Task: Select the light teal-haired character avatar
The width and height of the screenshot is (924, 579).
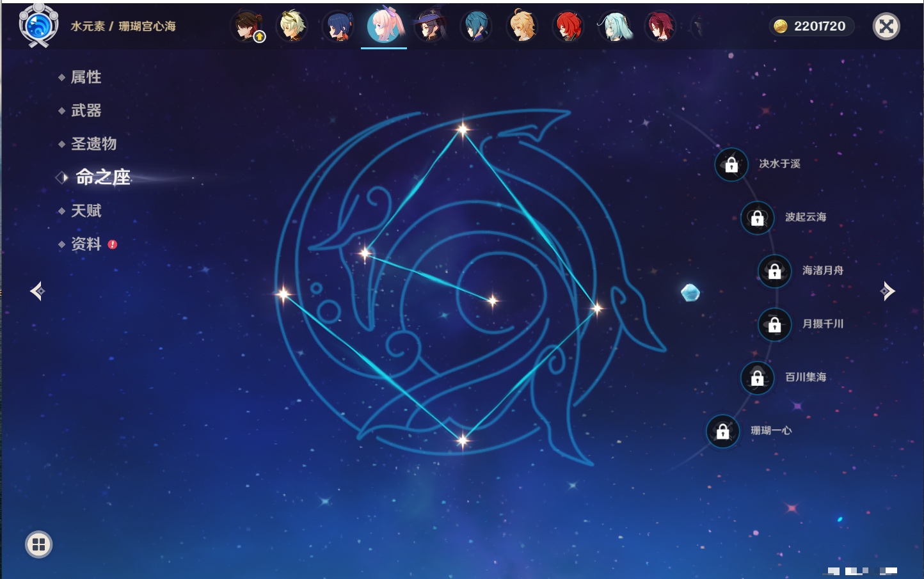Action: coord(614,26)
